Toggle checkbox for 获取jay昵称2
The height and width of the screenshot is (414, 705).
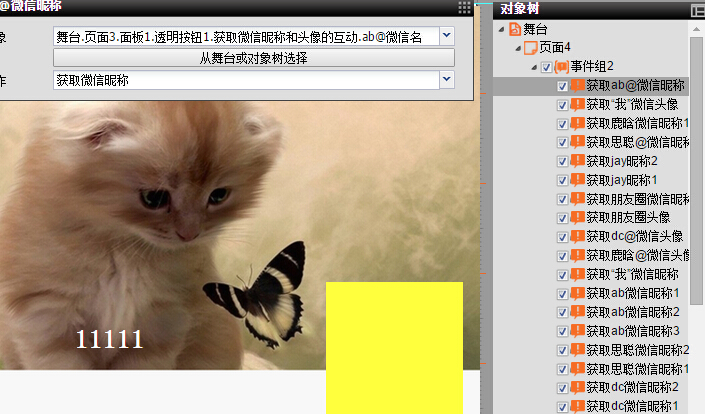pyautogui.click(x=562, y=162)
